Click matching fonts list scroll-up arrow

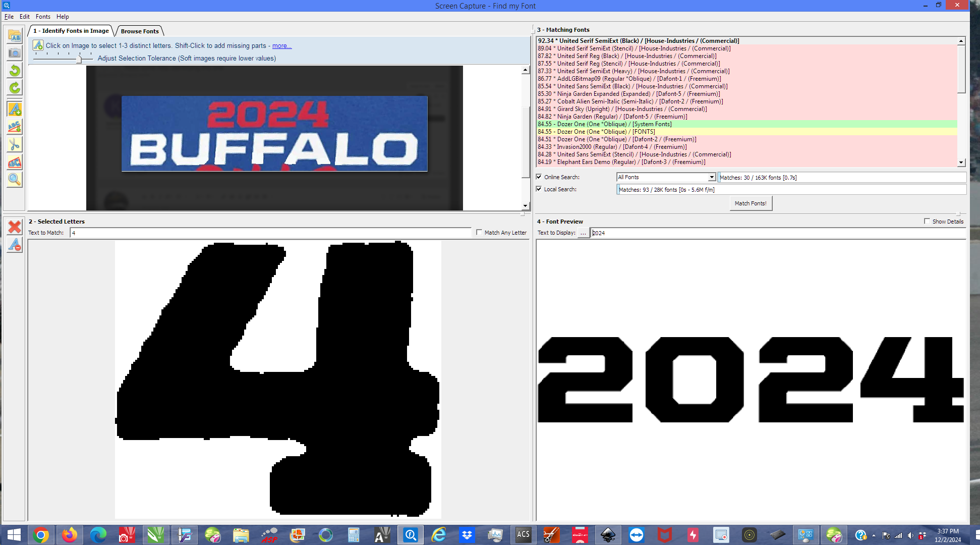click(x=961, y=41)
